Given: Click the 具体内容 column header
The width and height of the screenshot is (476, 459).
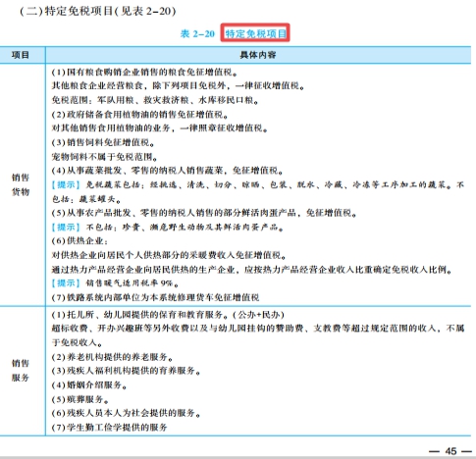Looking at the screenshot, I should click(258, 55).
